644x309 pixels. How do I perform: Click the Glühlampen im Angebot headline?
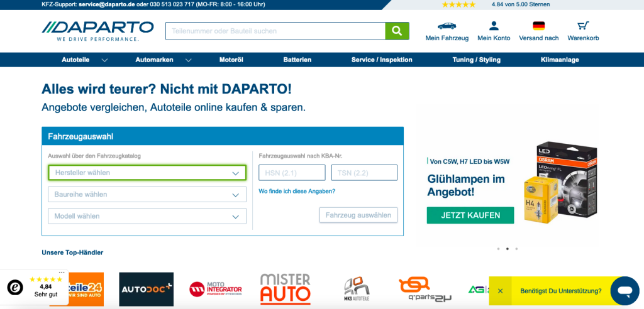tap(466, 185)
